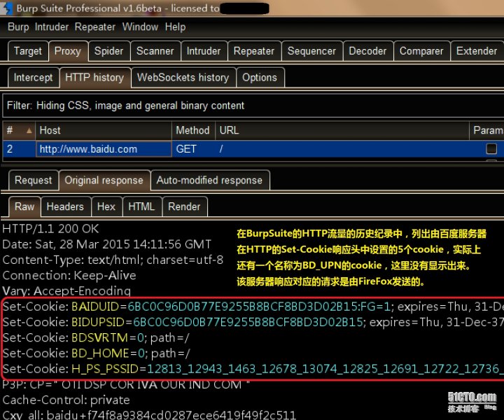Switch to the Extender tab
504x420 pixels.
(477, 51)
